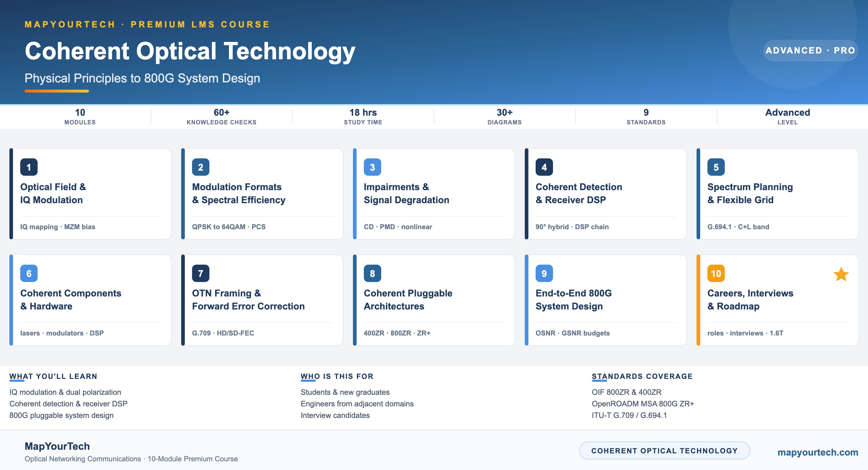Select the Impairments & Signal Degradation title
The image size is (868, 470).
point(407,193)
